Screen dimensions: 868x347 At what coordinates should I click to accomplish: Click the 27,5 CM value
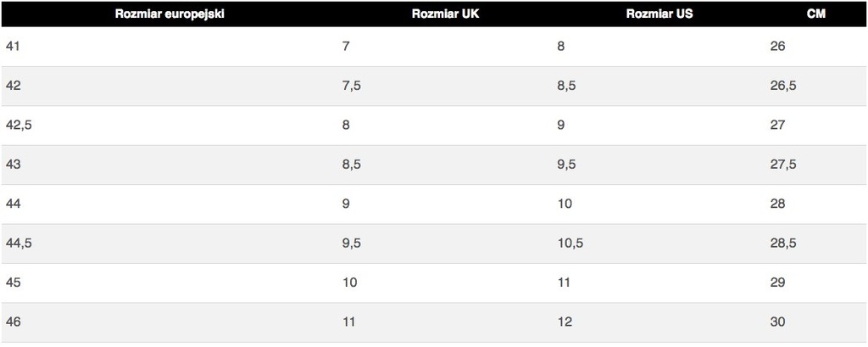pos(783,165)
